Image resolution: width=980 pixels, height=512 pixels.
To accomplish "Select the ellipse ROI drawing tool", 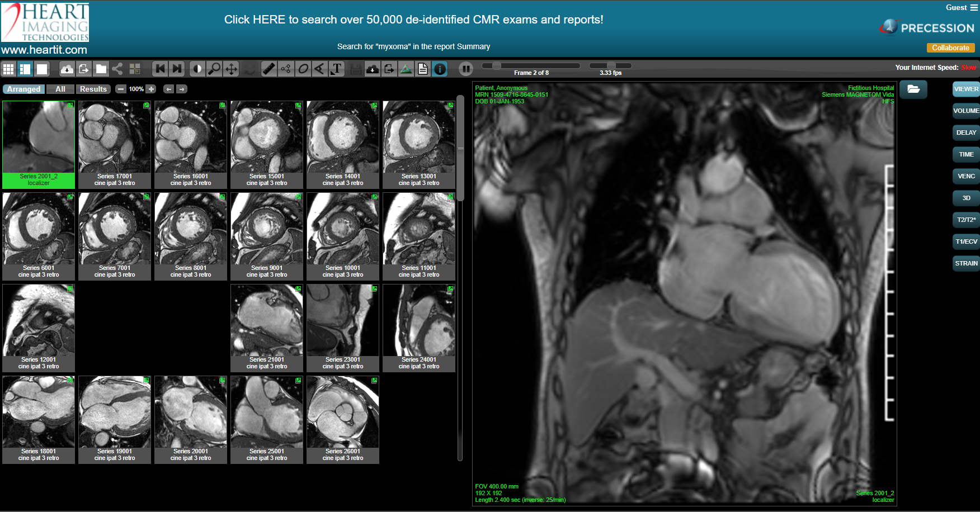I will (x=303, y=69).
